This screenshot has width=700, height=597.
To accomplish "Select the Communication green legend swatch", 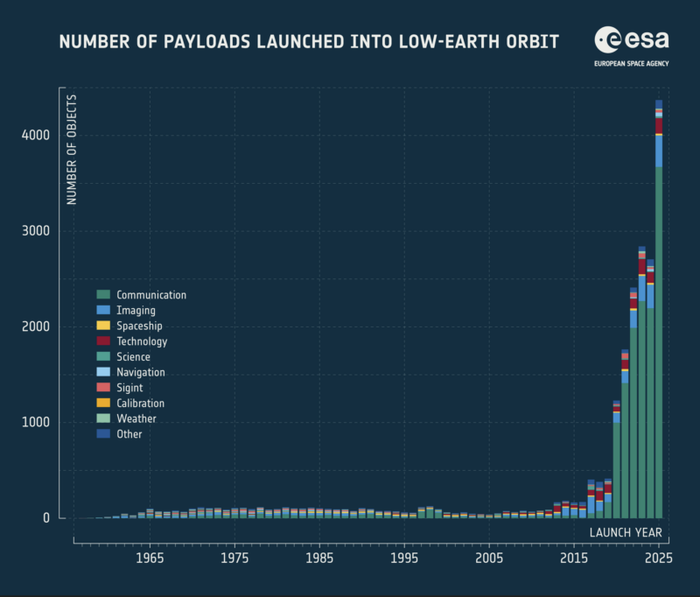I will [103, 294].
